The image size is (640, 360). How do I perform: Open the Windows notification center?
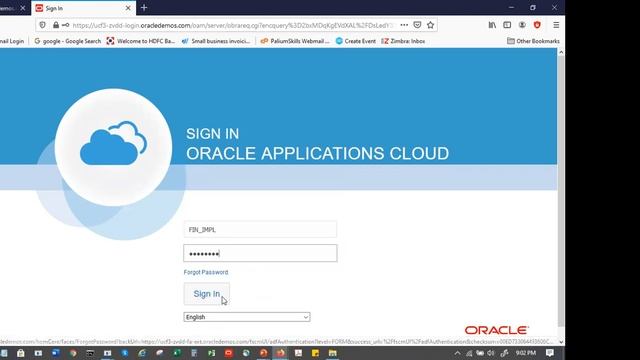pyautogui.click(x=550, y=353)
